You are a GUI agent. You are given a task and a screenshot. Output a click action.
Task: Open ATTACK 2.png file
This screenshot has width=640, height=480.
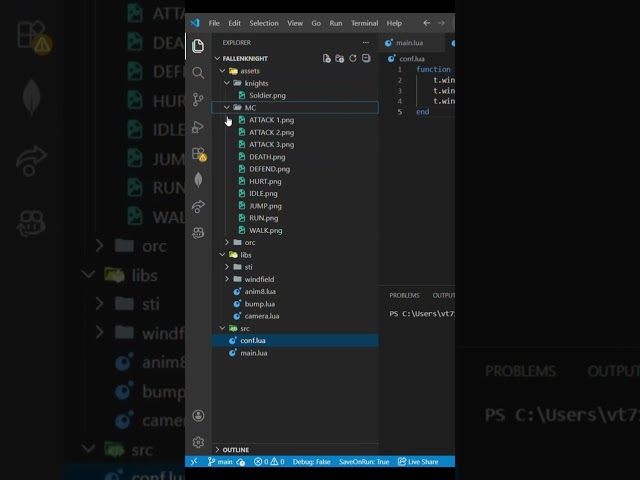[x=295, y=132]
